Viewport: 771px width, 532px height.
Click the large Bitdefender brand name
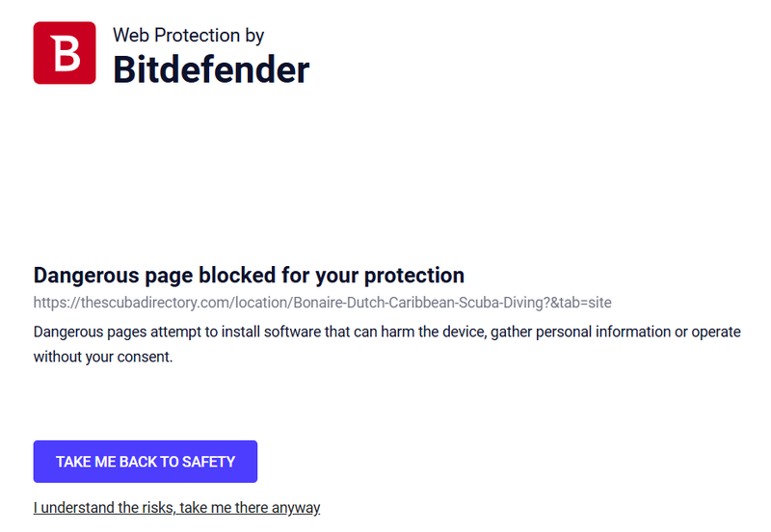click(211, 69)
